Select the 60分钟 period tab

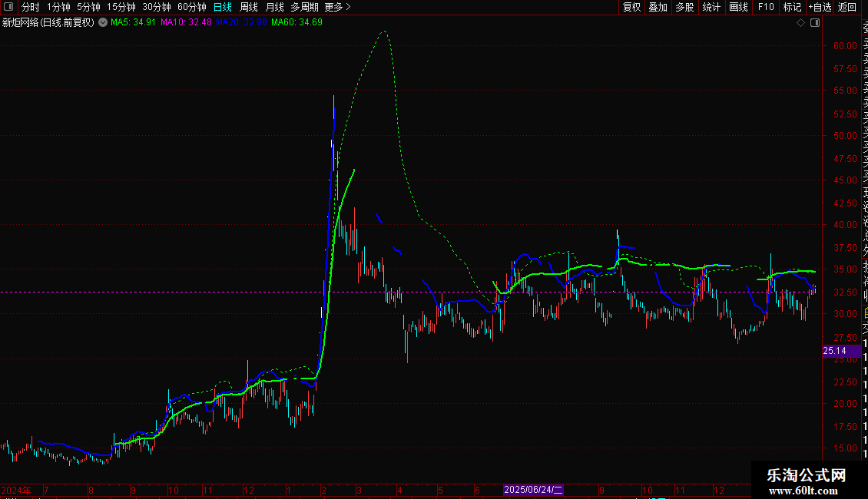coord(192,7)
